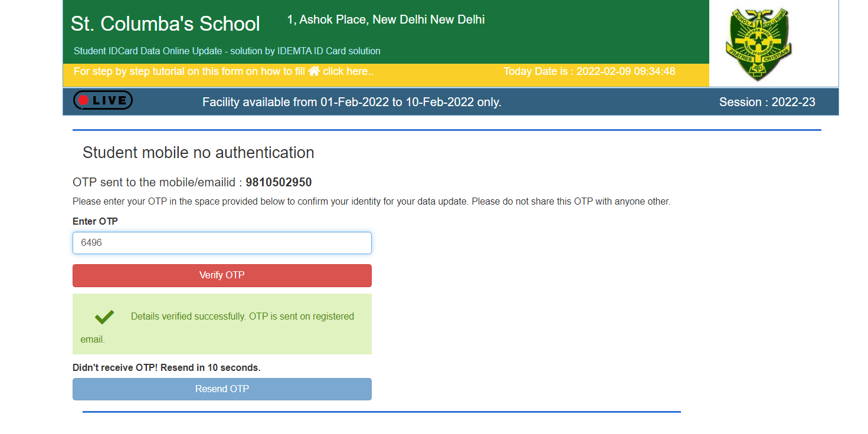Click the 'Details verified successfully' message
Viewport: 868px width, 434px height.
(x=242, y=317)
